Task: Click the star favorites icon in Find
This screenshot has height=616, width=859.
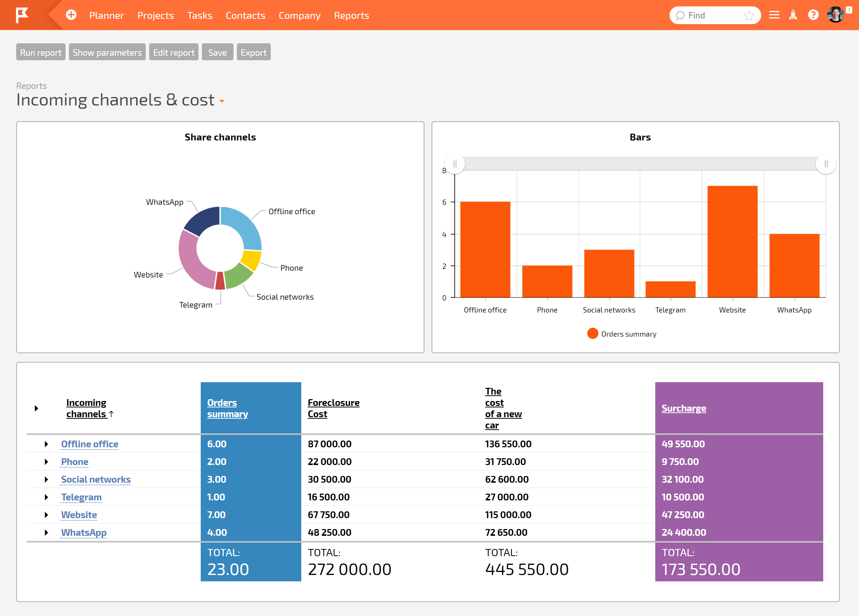Action: click(x=749, y=15)
